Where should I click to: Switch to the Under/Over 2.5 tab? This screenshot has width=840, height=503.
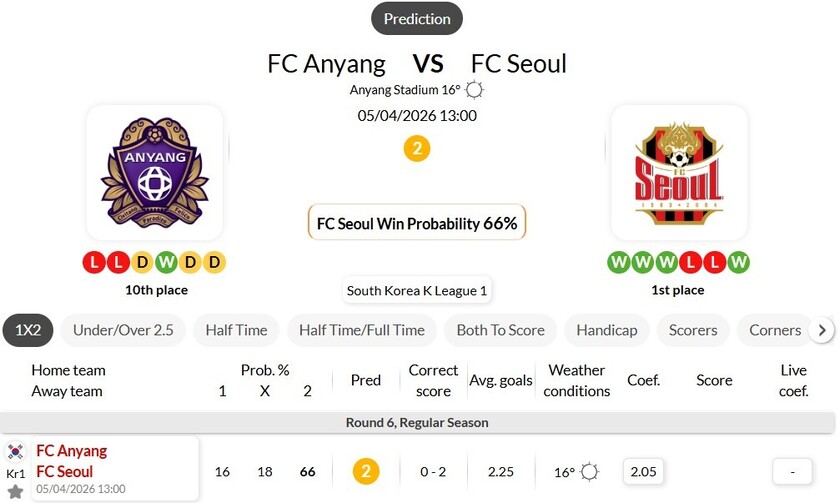[x=123, y=330]
